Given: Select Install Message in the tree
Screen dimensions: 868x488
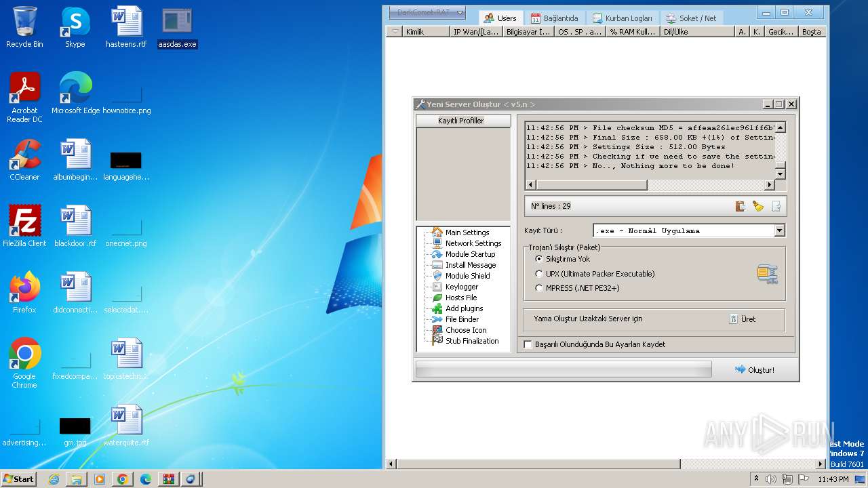Looking at the screenshot, I should click(471, 265).
